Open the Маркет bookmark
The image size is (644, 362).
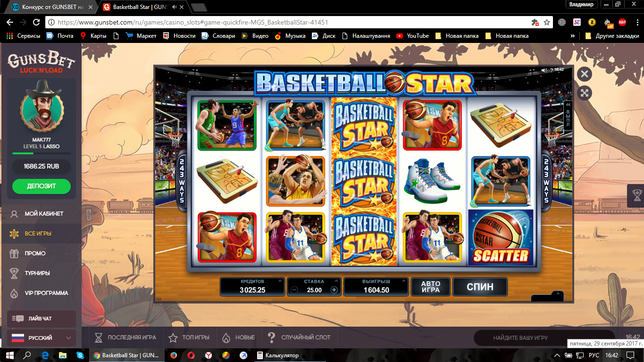pyautogui.click(x=141, y=35)
